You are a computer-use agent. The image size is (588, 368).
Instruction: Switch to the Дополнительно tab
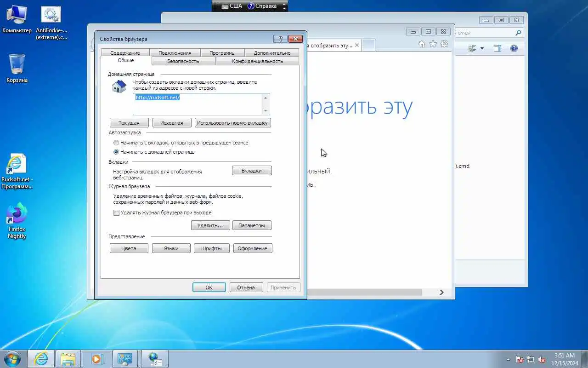pyautogui.click(x=272, y=53)
